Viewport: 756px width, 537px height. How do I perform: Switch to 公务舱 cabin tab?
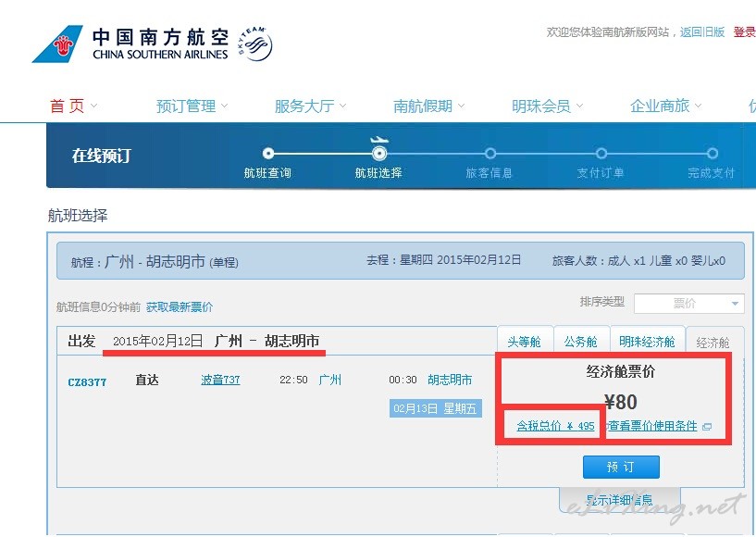coord(581,341)
